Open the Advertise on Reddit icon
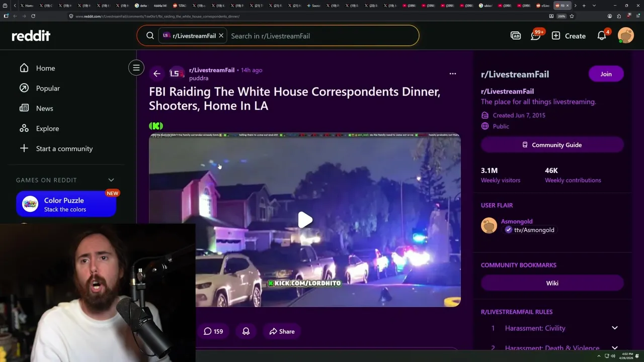This screenshot has width=644, height=362. (x=516, y=36)
